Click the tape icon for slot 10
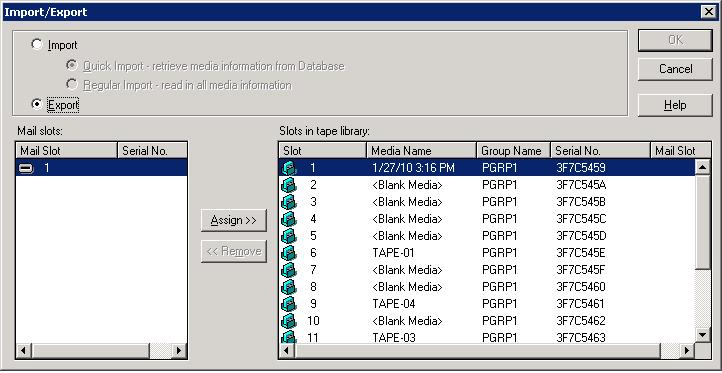This screenshot has height=373, width=722. click(x=289, y=321)
